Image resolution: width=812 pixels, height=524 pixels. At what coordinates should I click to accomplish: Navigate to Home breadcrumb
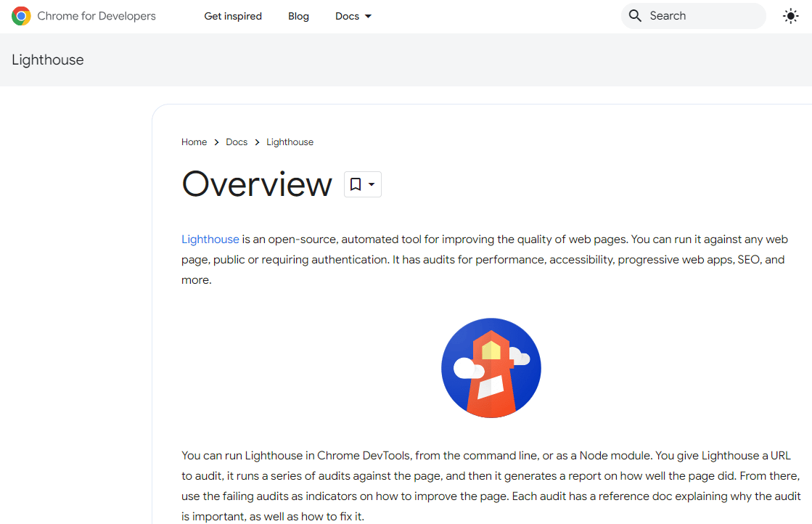[194, 142]
